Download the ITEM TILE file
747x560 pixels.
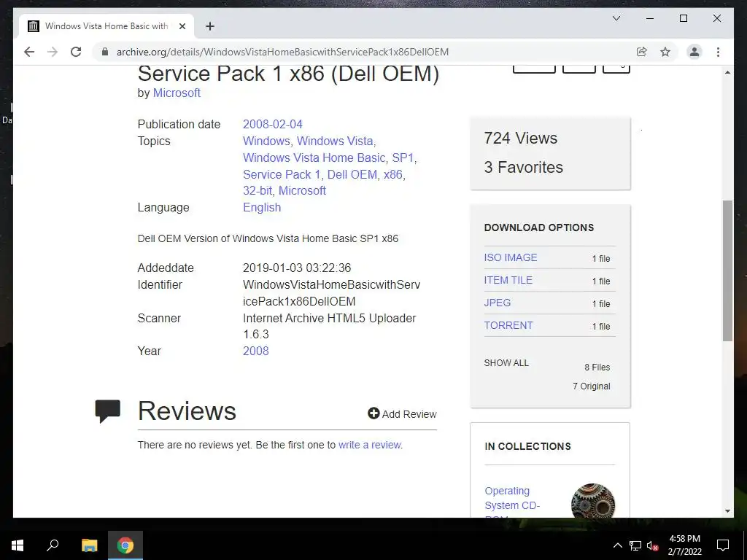pyautogui.click(x=508, y=280)
